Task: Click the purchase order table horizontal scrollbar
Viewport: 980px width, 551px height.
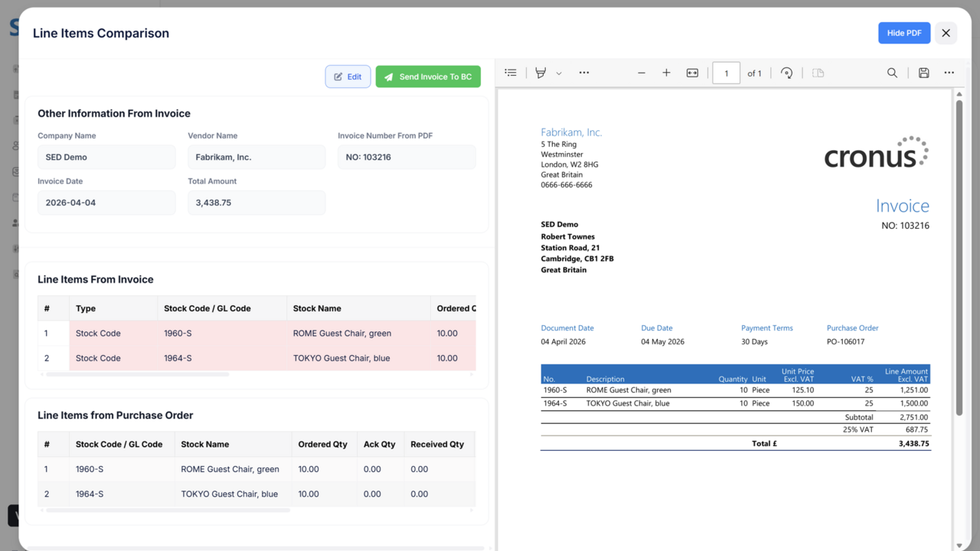Action: click(168, 510)
